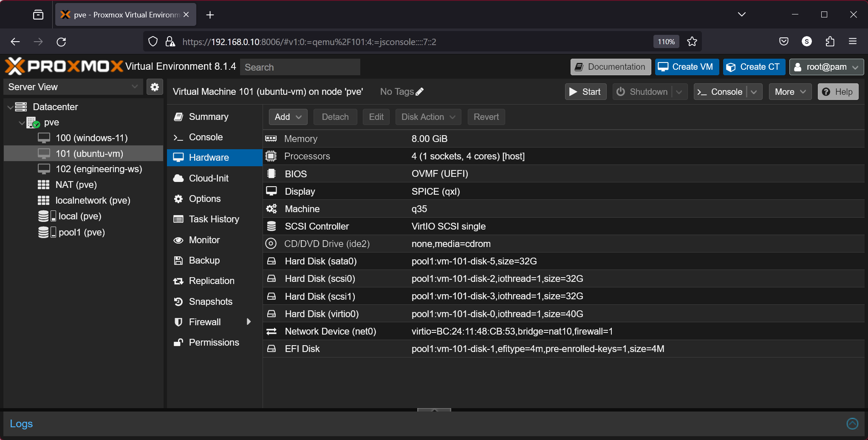Click the site security padlock icon
This screenshot has width=868, height=440.
click(170, 42)
